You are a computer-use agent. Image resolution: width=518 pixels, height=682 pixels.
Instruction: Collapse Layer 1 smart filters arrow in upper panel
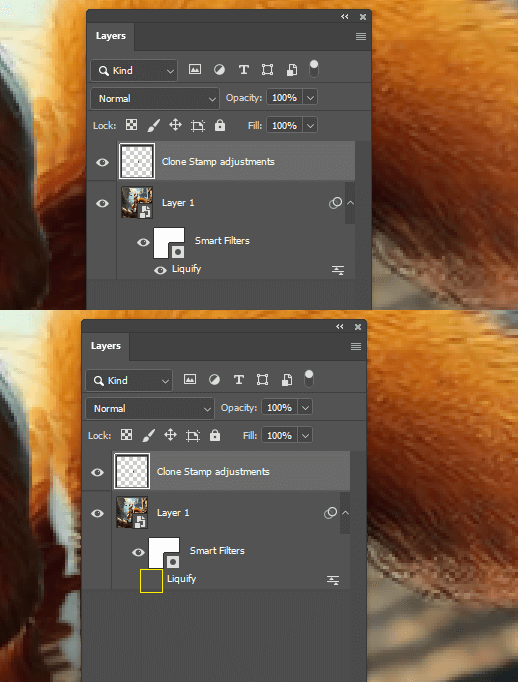[350, 203]
